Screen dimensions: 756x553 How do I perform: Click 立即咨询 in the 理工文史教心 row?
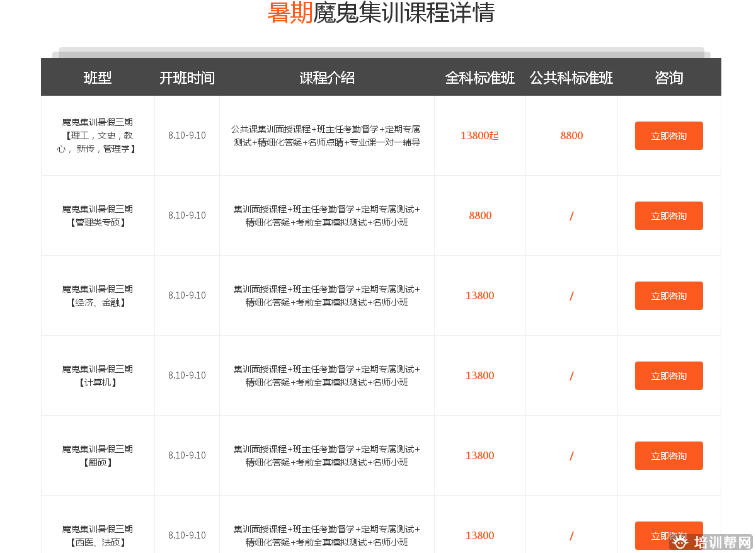668,135
